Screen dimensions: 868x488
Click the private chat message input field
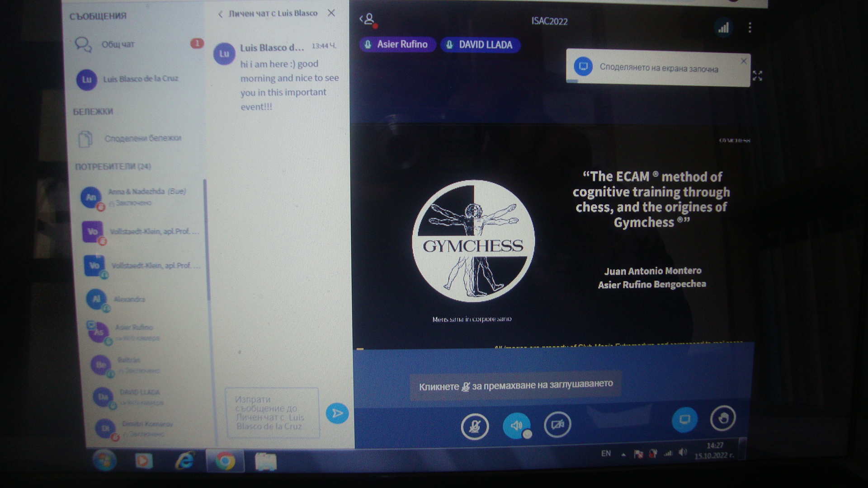point(272,413)
